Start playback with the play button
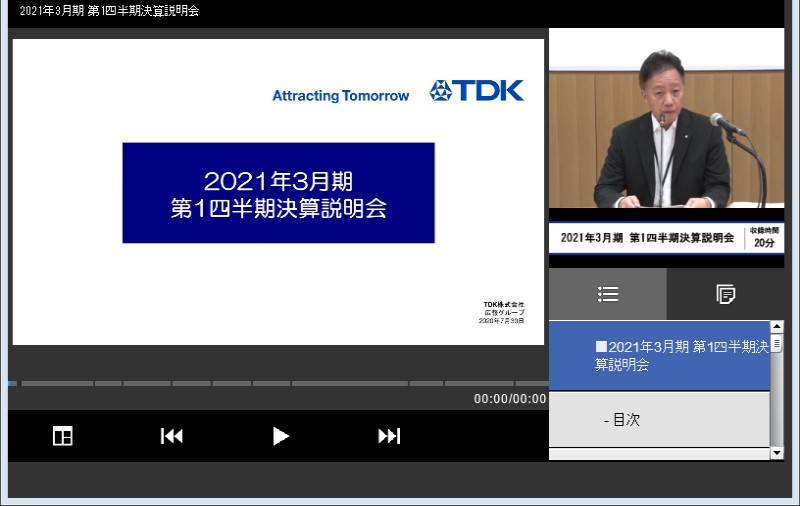This screenshot has height=506, width=800. [x=280, y=436]
